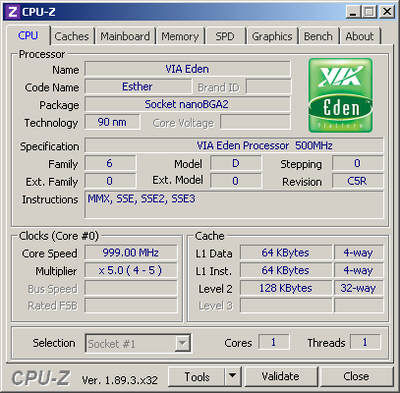Click the Package value Socket nanoBGA2
This screenshot has width=400, height=393.
(187, 104)
